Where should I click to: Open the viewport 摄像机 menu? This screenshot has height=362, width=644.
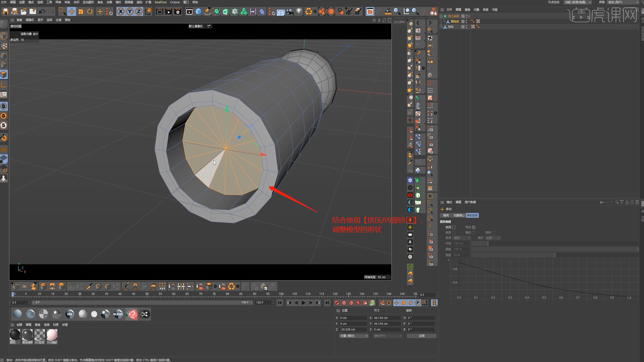[30, 20]
